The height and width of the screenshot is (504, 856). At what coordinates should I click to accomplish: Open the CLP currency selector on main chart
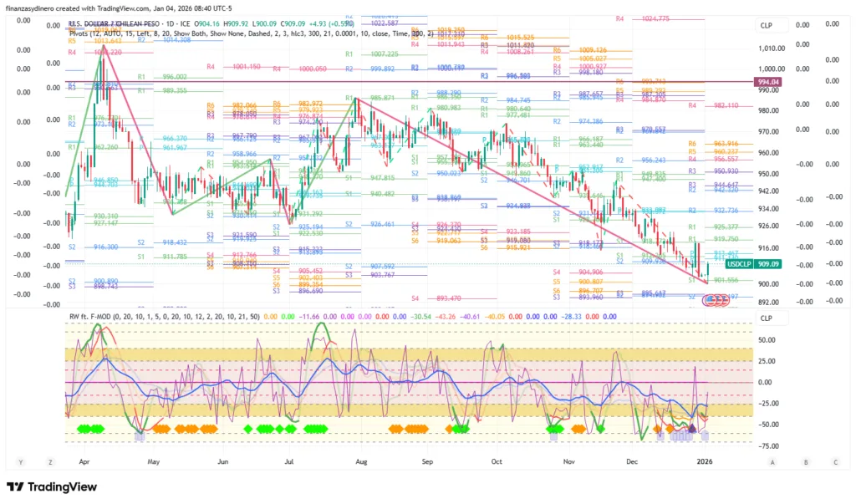click(x=767, y=26)
